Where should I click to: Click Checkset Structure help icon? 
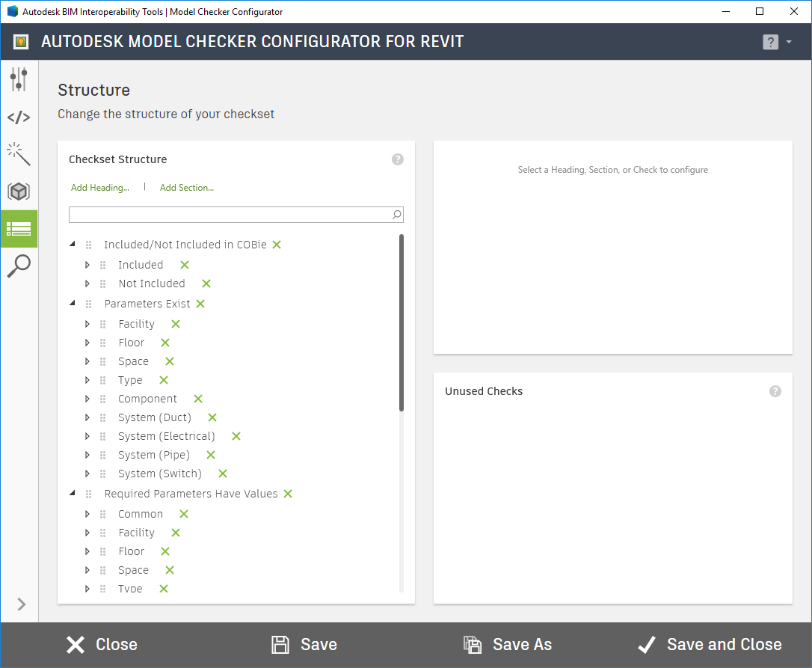pos(398,159)
